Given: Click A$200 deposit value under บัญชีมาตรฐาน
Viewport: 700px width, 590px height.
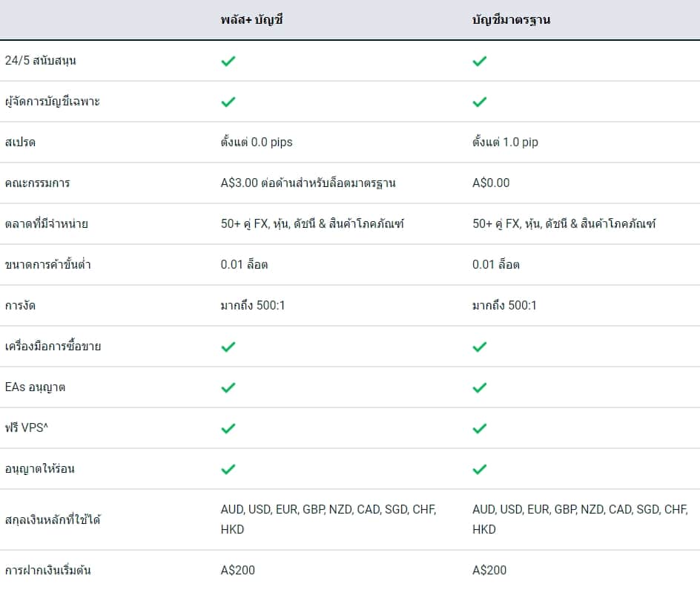Looking at the screenshot, I should (x=489, y=570).
